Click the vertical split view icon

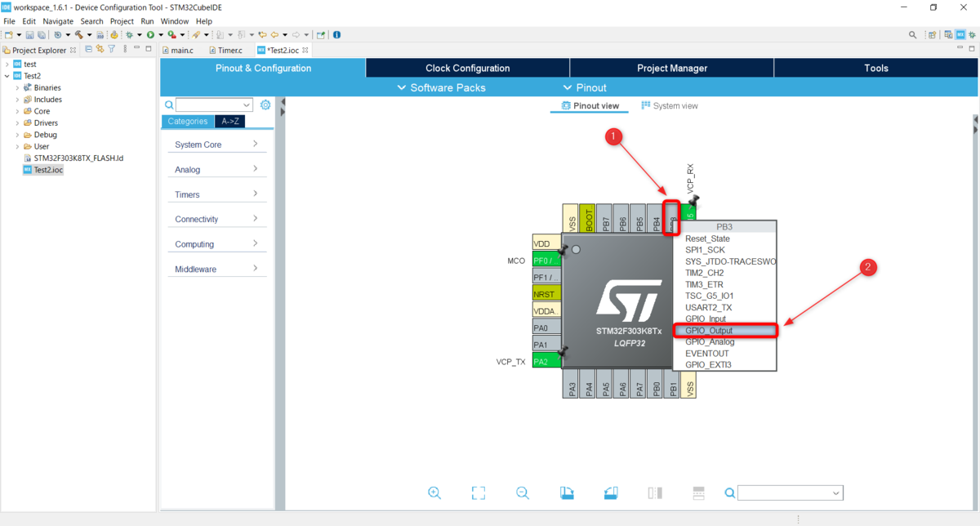(x=654, y=493)
